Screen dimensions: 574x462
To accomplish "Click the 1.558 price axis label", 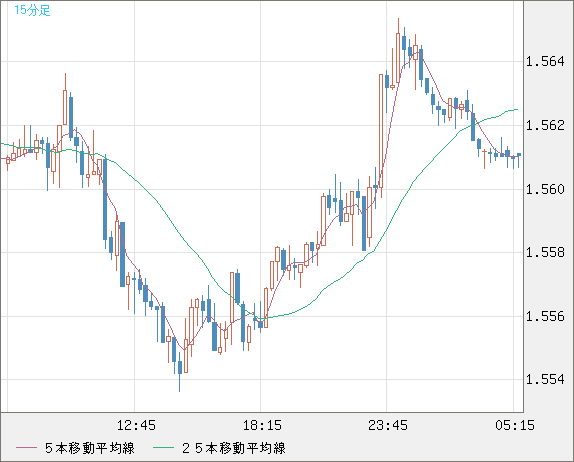I will tap(545, 252).
